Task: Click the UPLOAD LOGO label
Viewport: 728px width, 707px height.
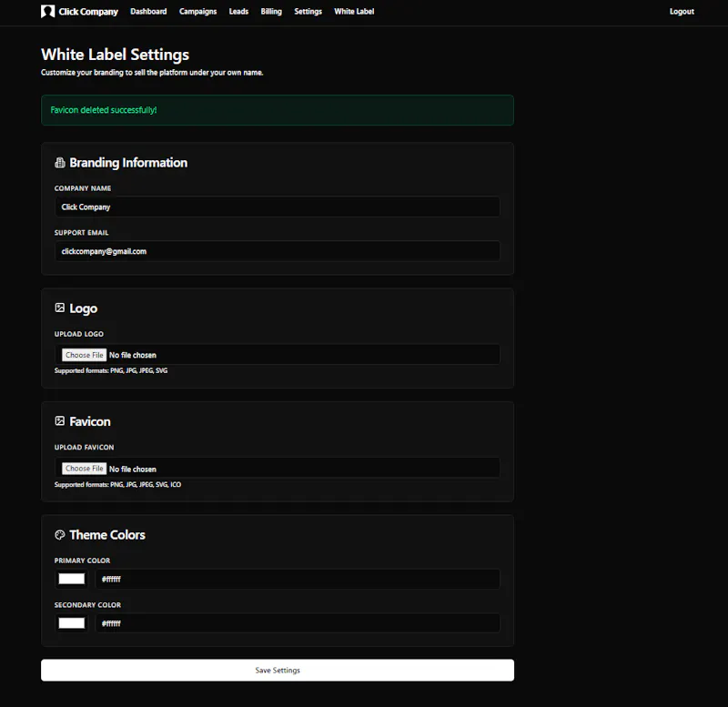Action: coord(79,334)
